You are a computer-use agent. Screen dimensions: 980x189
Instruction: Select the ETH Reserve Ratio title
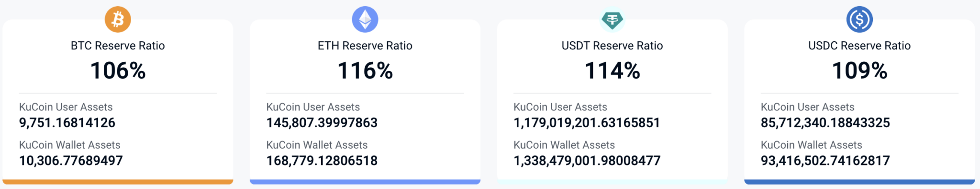tap(365, 46)
